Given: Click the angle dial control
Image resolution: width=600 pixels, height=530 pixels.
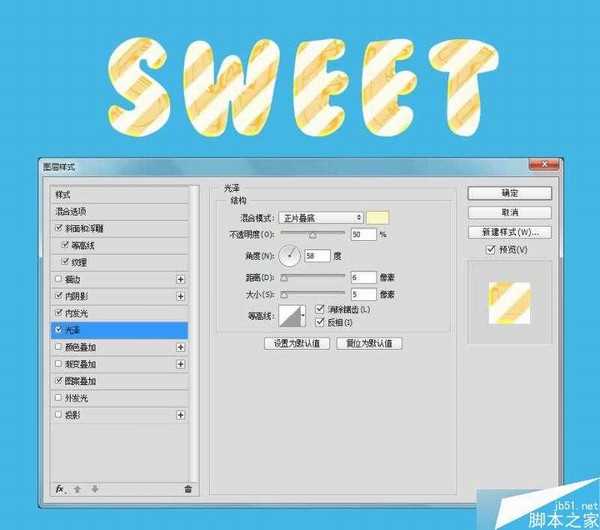Looking at the screenshot, I should click(x=289, y=256).
